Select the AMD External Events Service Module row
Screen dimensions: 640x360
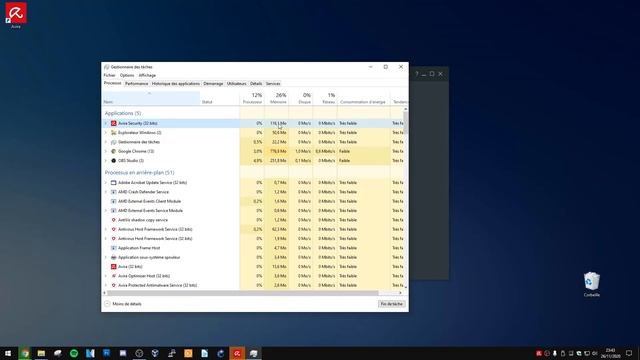(x=252, y=211)
